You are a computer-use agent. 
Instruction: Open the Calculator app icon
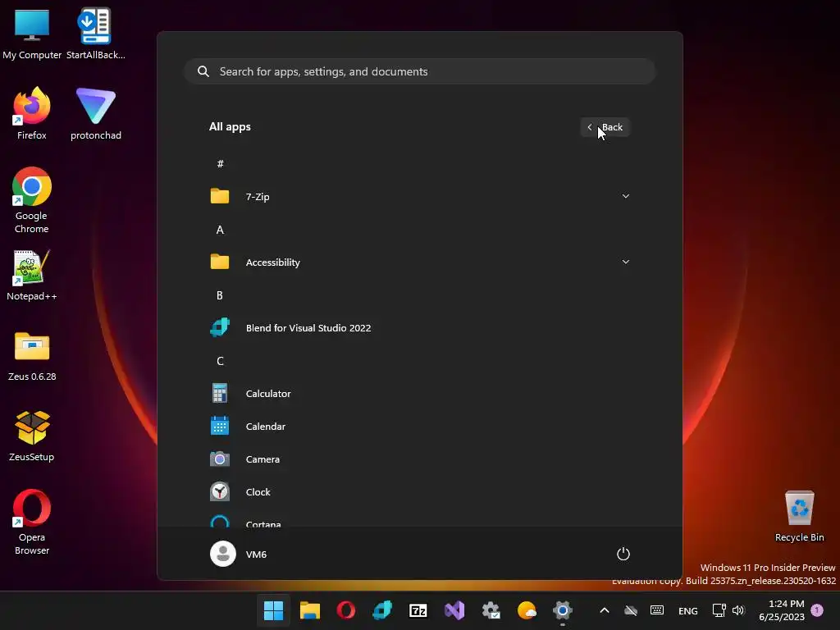pyautogui.click(x=220, y=393)
